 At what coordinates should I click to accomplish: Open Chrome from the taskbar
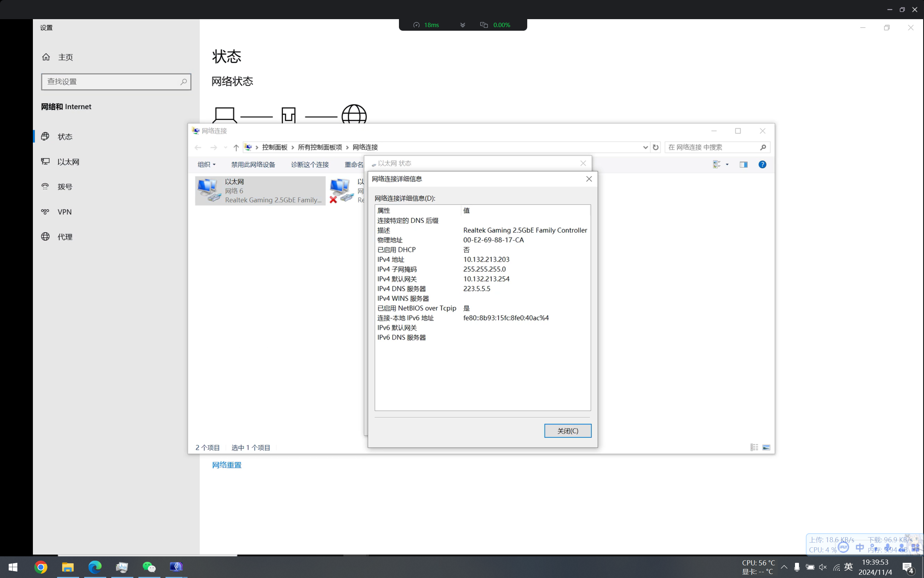tap(40, 567)
